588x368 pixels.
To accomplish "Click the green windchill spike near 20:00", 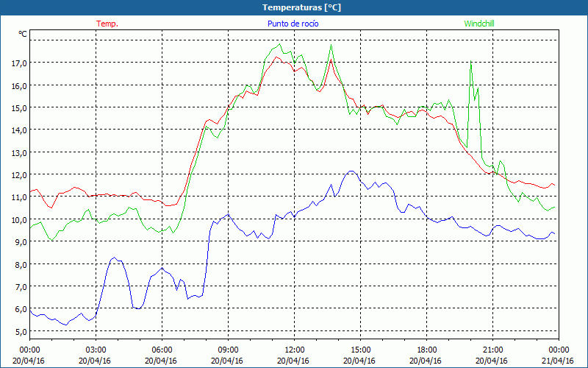I will pyautogui.click(x=470, y=61).
